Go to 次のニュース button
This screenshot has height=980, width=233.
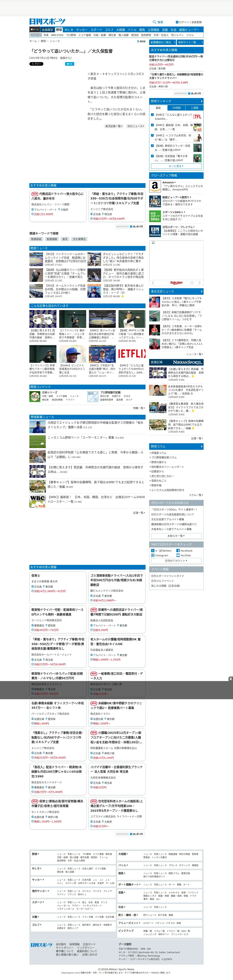tap(135, 126)
